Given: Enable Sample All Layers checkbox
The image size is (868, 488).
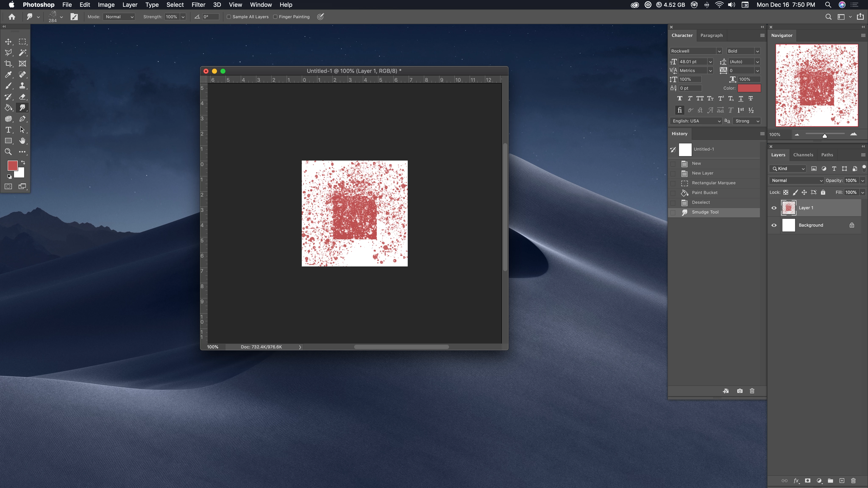Looking at the screenshot, I should coord(229,17).
